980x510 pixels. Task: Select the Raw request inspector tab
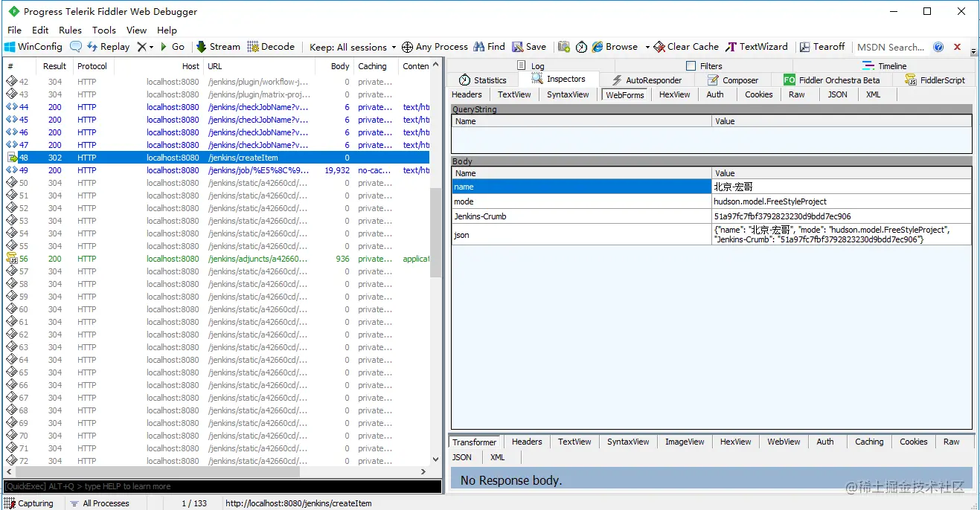tap(797, 94)
